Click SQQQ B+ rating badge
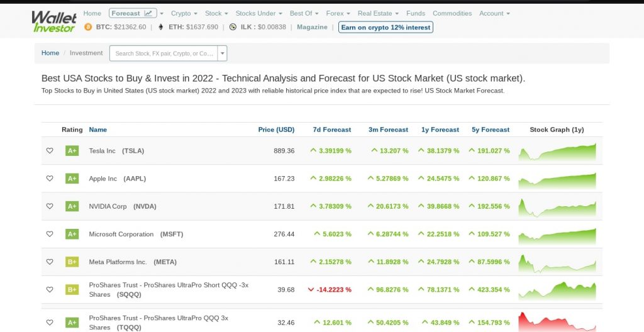This screenshot has width=644, height=332. tap(72, 290)
